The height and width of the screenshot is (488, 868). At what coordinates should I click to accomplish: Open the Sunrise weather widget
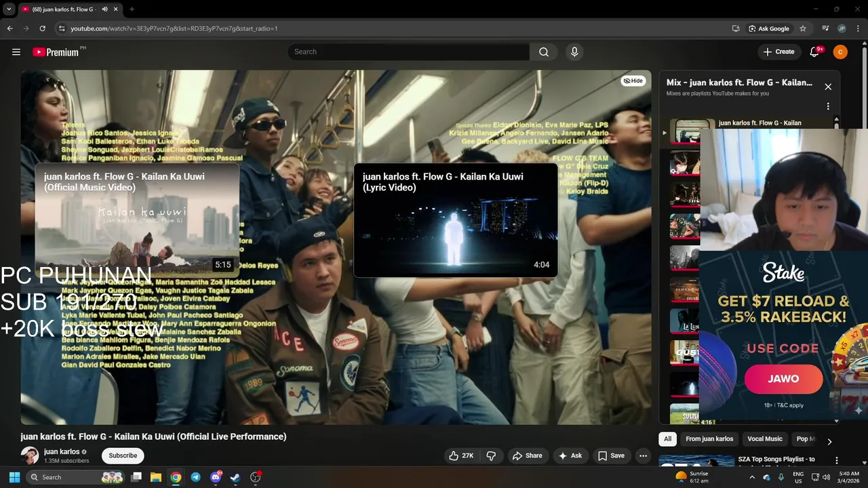tap(692, 477)
